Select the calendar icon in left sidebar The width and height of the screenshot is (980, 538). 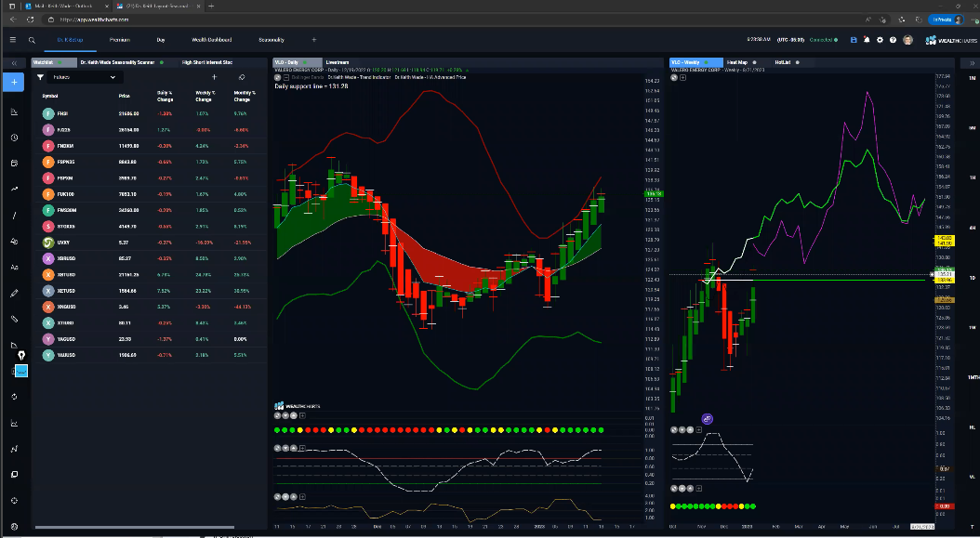(x=14, y=164)
